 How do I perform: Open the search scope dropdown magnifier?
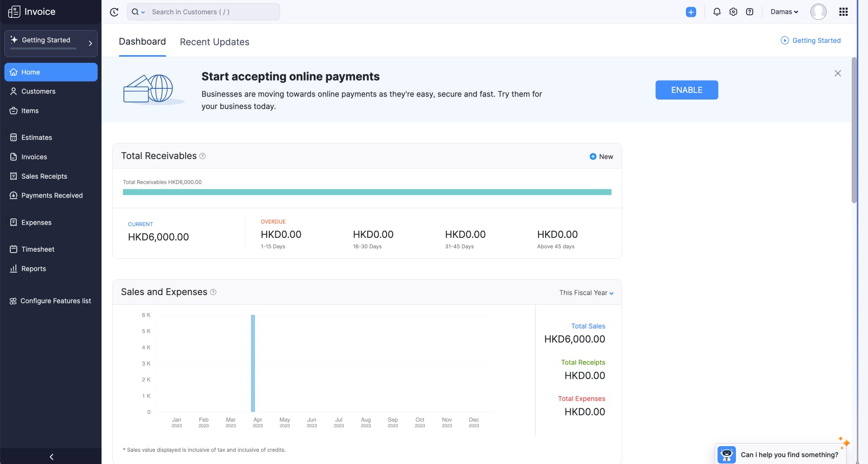click(138, 12)
